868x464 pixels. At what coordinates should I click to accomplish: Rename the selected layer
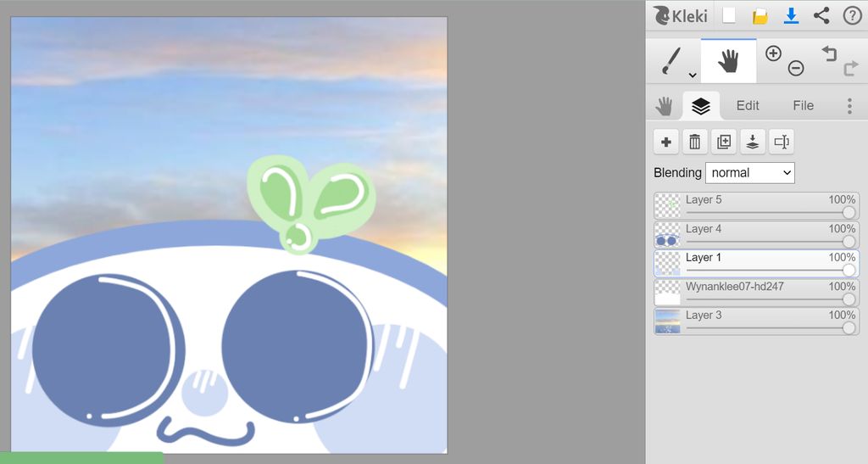781,142
